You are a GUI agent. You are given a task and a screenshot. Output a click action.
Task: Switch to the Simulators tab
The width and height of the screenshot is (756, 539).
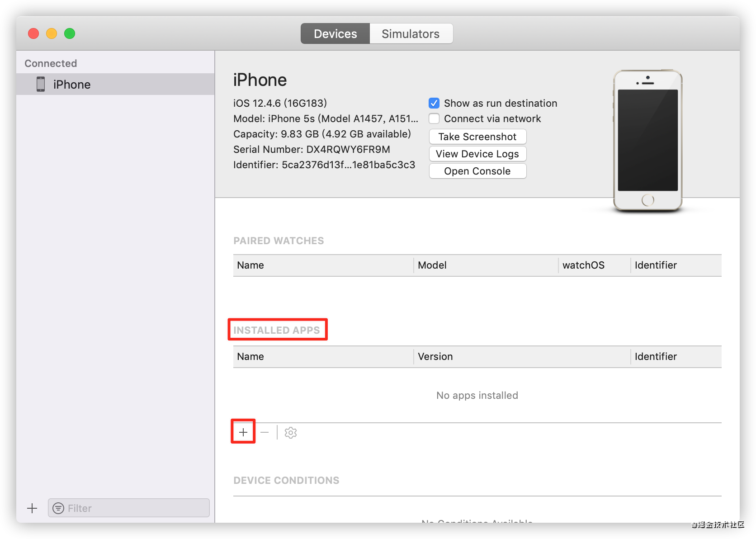pos(411,34)
